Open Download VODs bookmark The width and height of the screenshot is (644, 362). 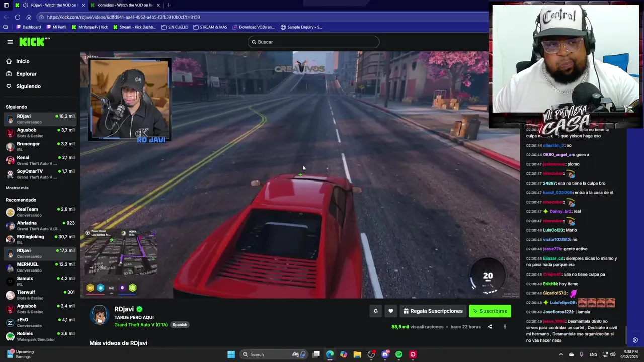coord(254,27)
